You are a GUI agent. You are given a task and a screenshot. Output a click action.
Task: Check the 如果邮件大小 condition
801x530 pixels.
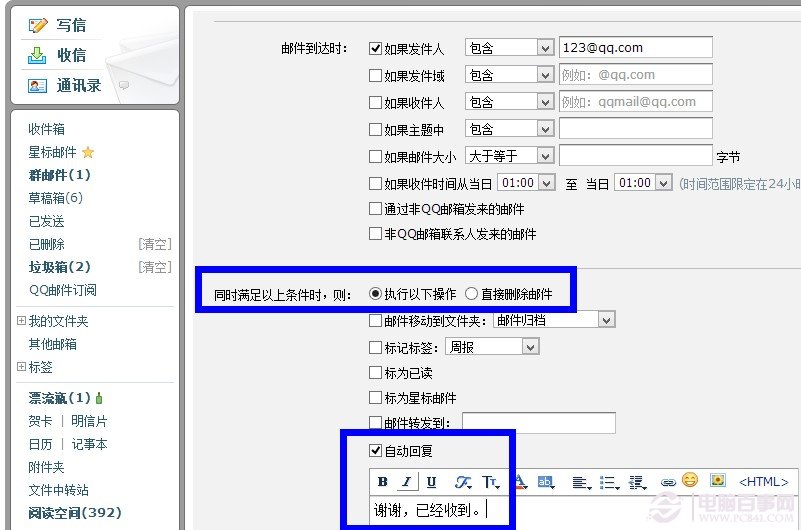[x=375, y=156]
